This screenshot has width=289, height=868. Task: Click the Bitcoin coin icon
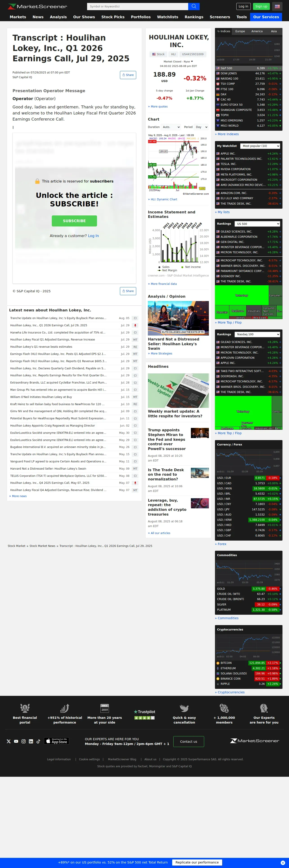pyautogui.click(x=218, y=663)
